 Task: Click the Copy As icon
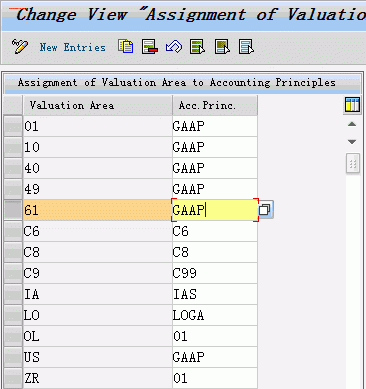126,47
